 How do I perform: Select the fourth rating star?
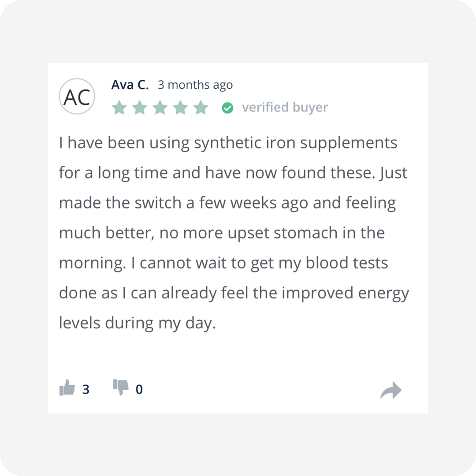[x=180, y=108]
